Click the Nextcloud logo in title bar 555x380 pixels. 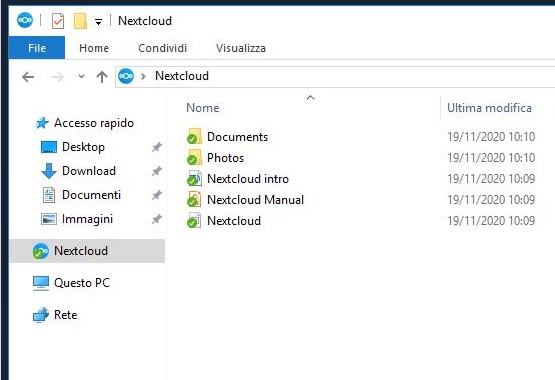[25, 20]
